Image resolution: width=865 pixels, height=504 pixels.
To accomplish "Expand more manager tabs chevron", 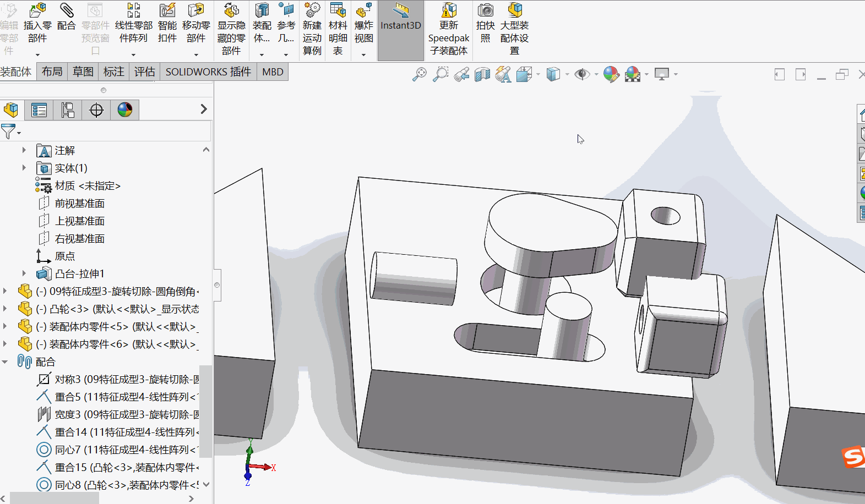I will tap(204, 109).
